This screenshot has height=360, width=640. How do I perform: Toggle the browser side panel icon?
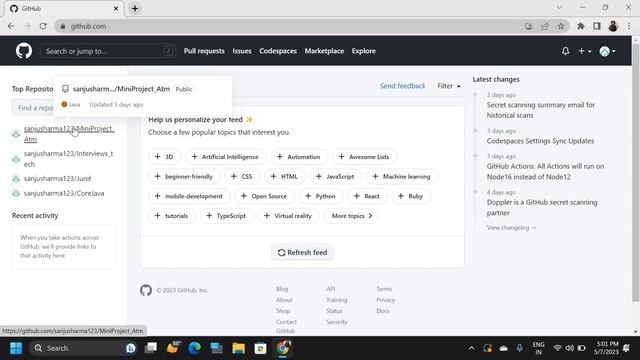point(597,26)
